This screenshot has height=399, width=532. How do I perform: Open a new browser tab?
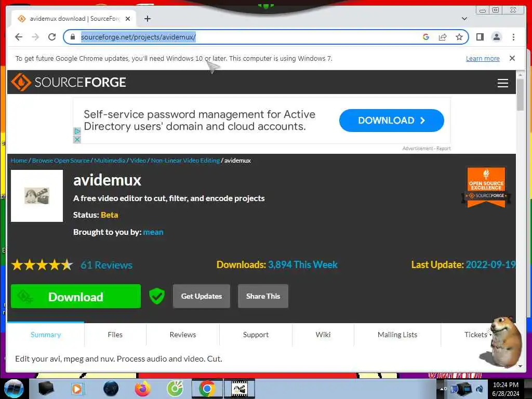(147, 19)
